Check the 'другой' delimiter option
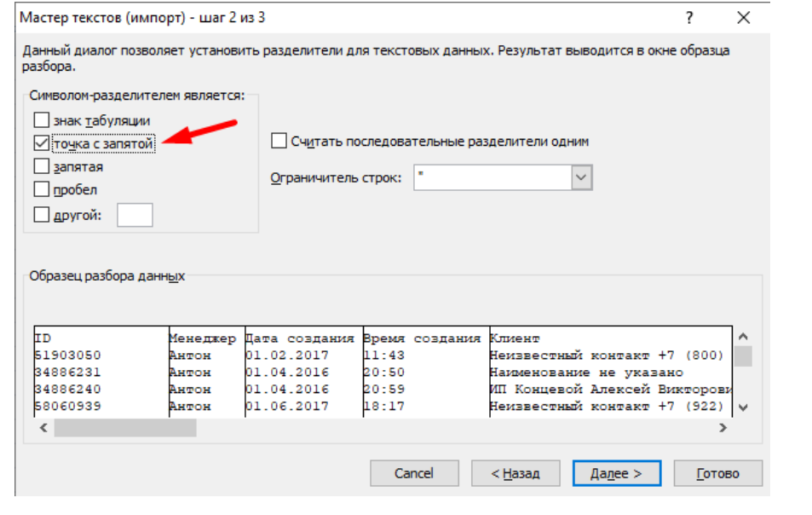The width and height of the screenshot is (812, 515). click(x=42, y=215)
